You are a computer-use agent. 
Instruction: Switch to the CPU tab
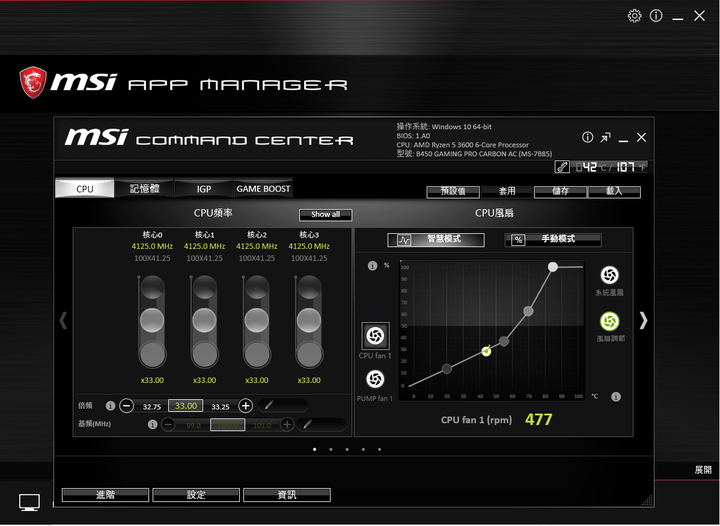coord(84,188)
